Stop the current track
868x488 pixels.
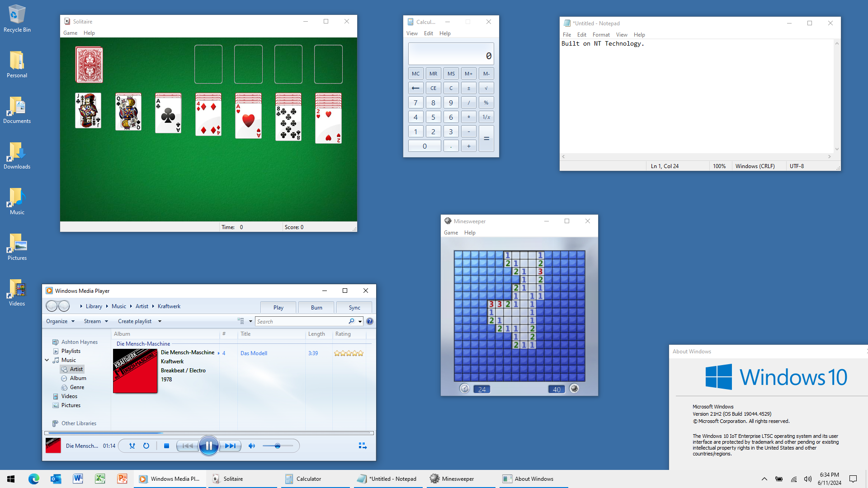(166, 446)
